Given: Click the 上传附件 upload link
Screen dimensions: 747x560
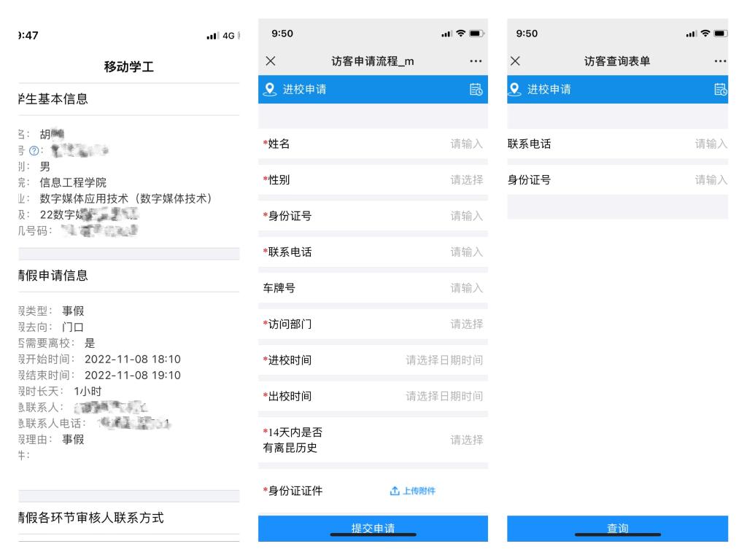Looking at the screenshot, I should tap(412, 491).
